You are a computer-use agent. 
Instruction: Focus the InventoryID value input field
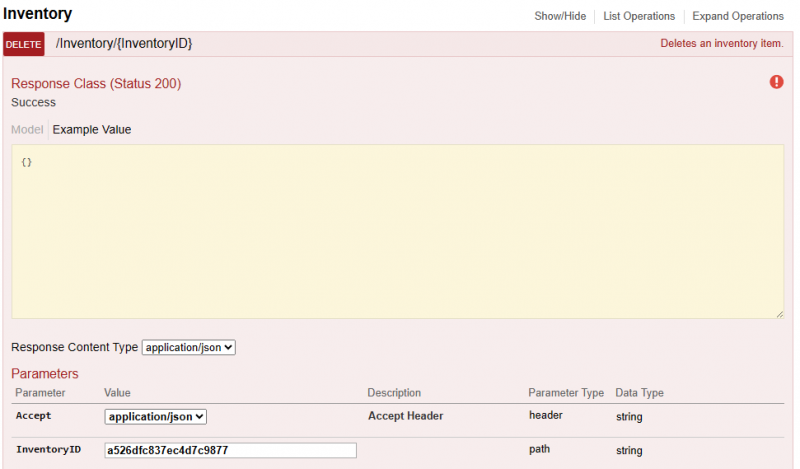(230, 450)
